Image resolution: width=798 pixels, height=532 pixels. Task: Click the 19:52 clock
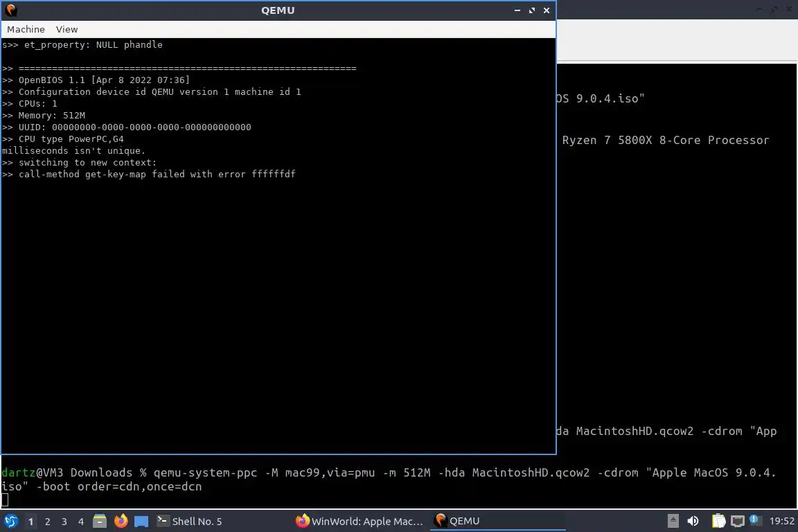click(x=781, y=521)
